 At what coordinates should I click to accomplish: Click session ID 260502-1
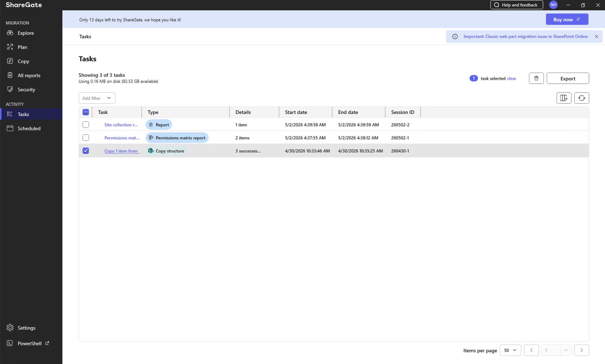coord(400,138)
